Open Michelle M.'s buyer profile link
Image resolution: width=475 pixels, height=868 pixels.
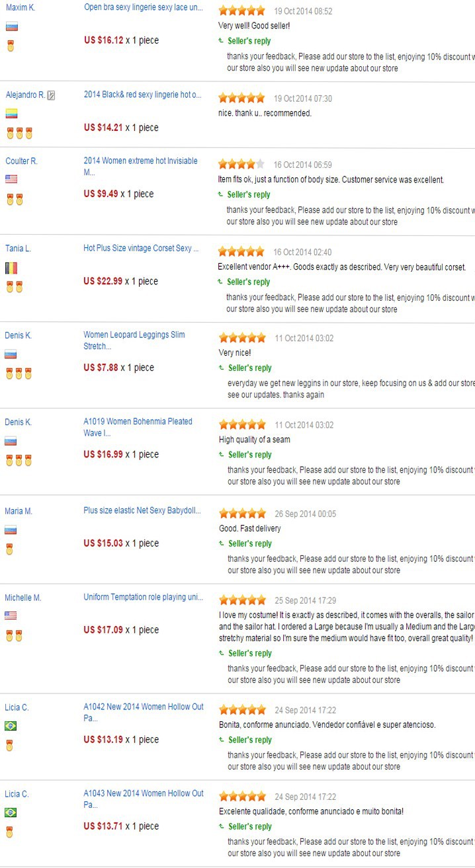point(23,598)
